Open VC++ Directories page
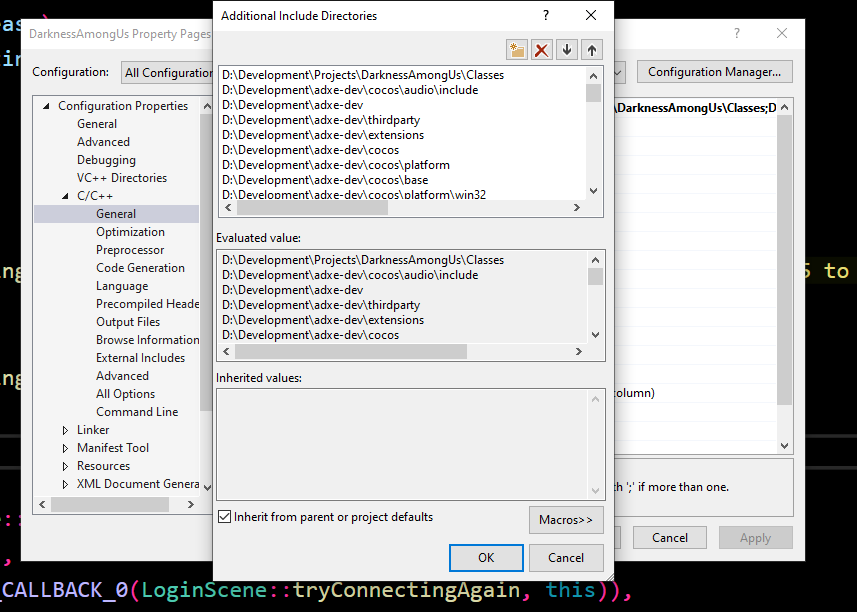 pos(121,178)
